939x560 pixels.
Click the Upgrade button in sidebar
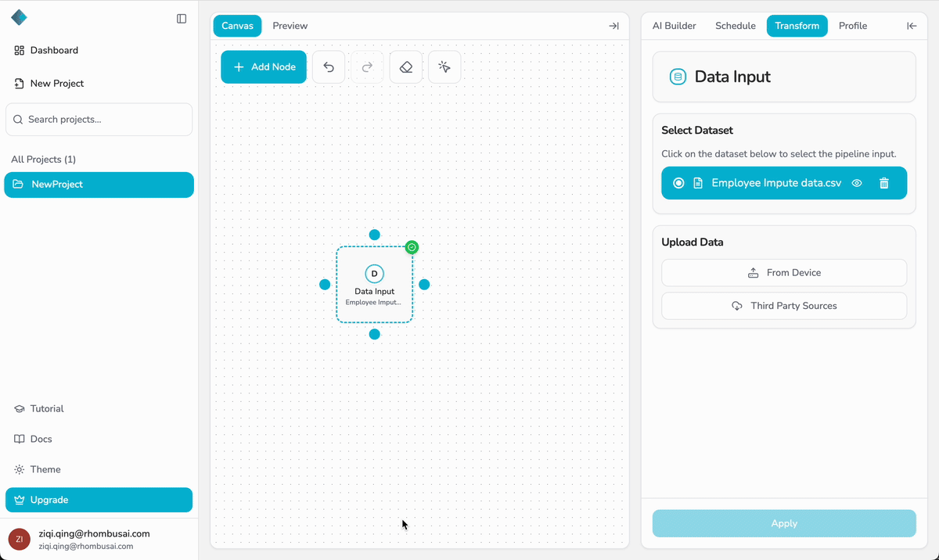click(x=99, y=500)
